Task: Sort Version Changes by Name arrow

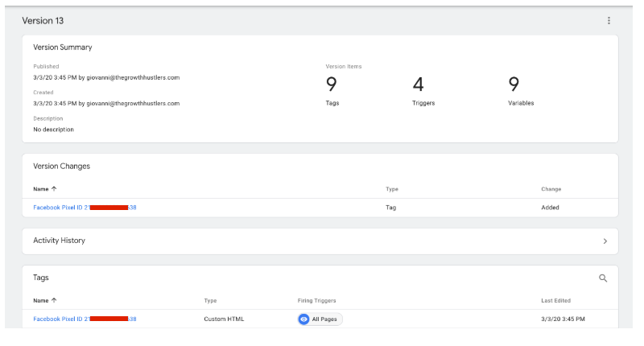Action: [54, 189]
